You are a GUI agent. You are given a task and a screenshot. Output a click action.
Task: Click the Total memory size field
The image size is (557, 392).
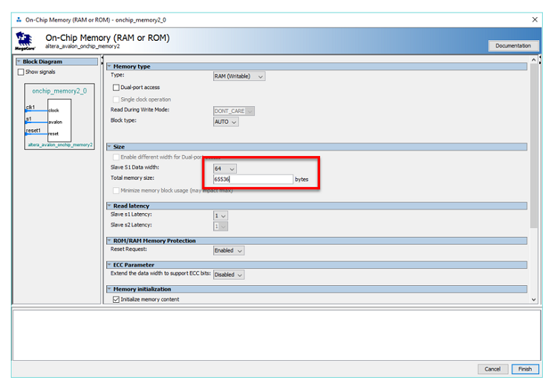click(x=253, y=180)
